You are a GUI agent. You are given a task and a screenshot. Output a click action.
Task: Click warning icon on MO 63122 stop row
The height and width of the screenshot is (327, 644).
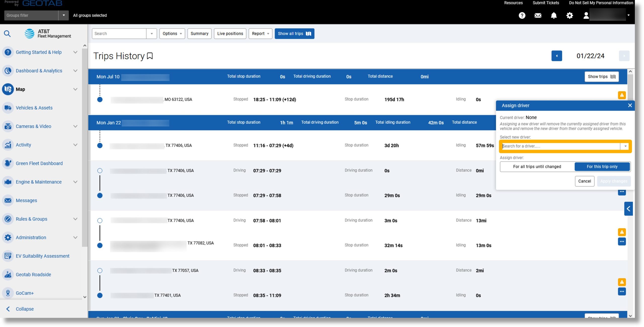click(622, 95)
